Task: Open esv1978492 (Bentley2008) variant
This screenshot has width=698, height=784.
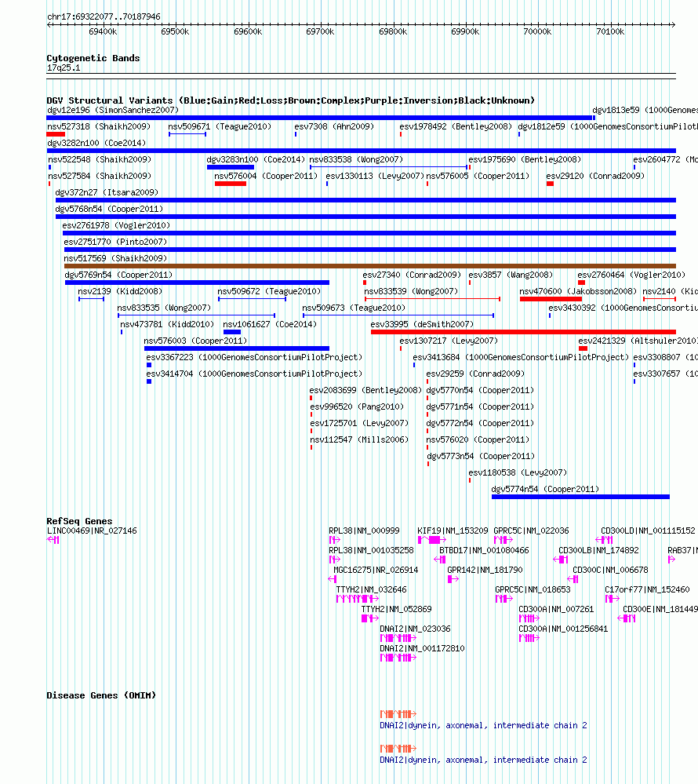Action: coord(456,126)
